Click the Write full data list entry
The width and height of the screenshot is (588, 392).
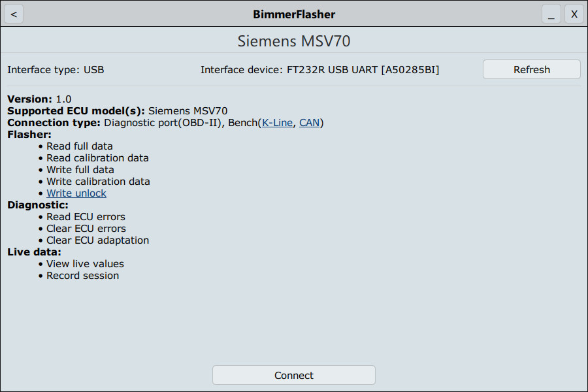pyautogui.click(x=80, y=170)
